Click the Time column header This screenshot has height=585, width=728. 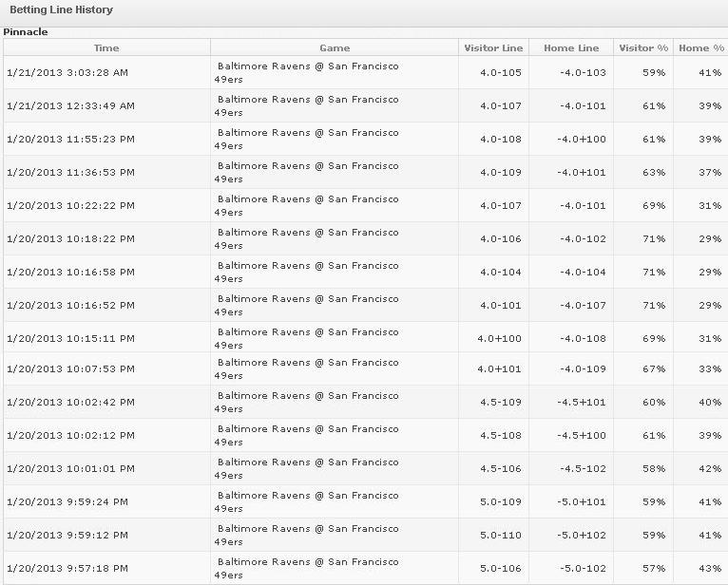[x=106, y=47]
